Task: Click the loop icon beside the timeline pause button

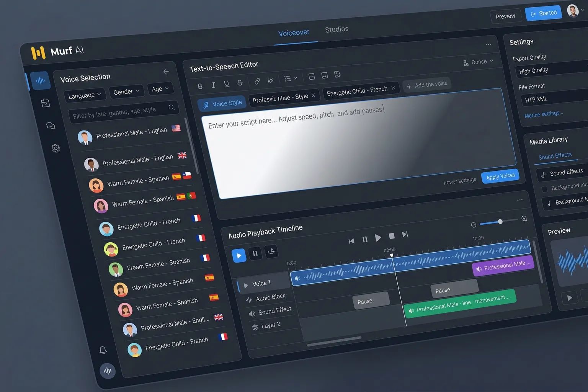Action: [271, 251]
